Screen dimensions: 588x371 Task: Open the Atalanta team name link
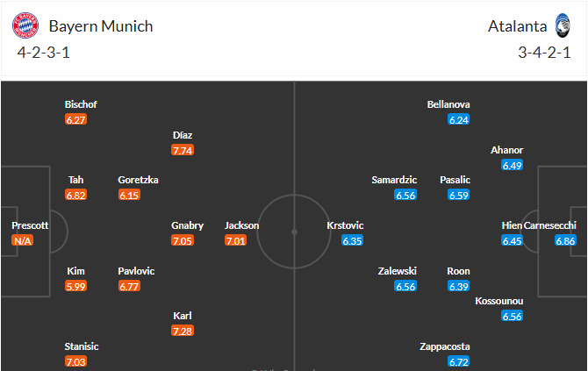click(515, 26)
